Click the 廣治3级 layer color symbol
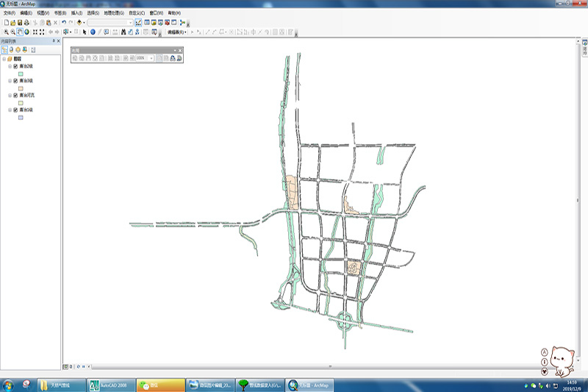 (21, 88)
